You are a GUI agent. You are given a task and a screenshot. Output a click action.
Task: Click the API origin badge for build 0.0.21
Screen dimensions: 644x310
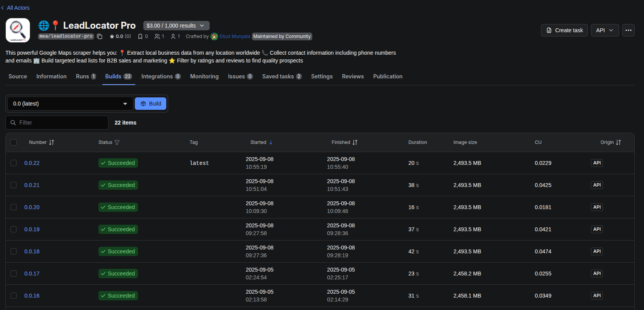(x=597, y=185)
